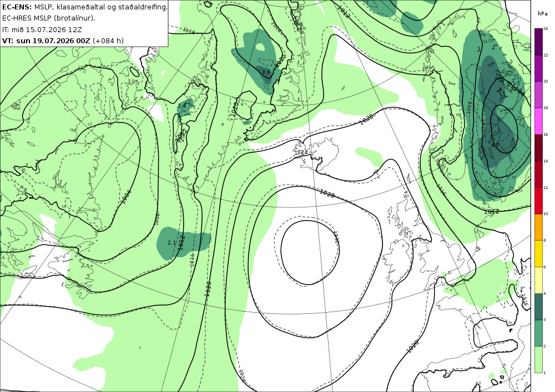
Task: Click the EC-ENS MSLP title text
Action: [84, 7]
